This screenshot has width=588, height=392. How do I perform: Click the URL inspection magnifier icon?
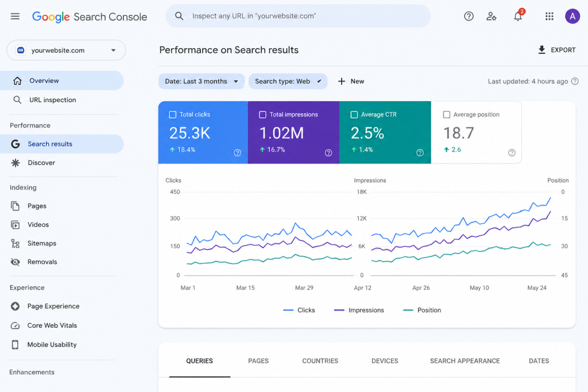tap(17, 100)
